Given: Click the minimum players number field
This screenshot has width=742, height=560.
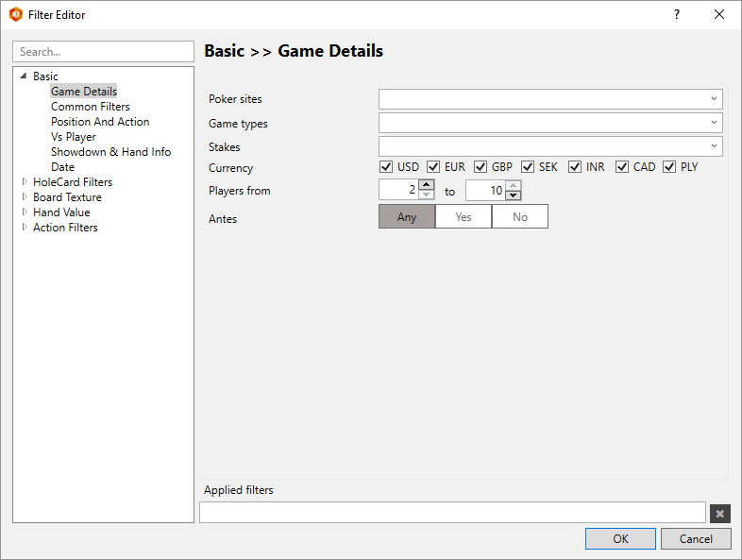Looking at the screenshot, I should pyautogui.click(x=399, y=190).
